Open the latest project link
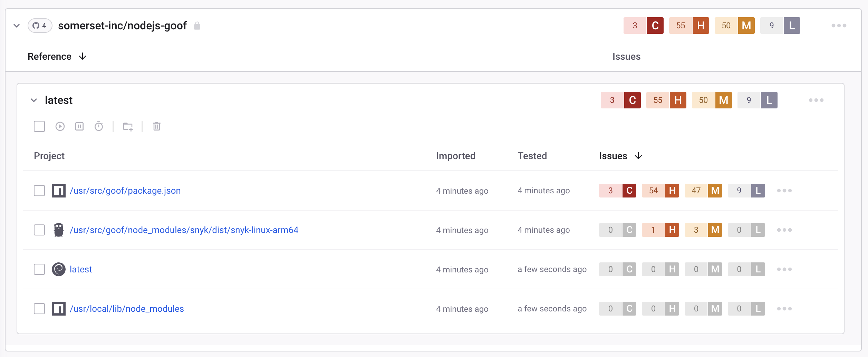Image resolution: width=868 pixels, height=357 pixels. [81, 269]
